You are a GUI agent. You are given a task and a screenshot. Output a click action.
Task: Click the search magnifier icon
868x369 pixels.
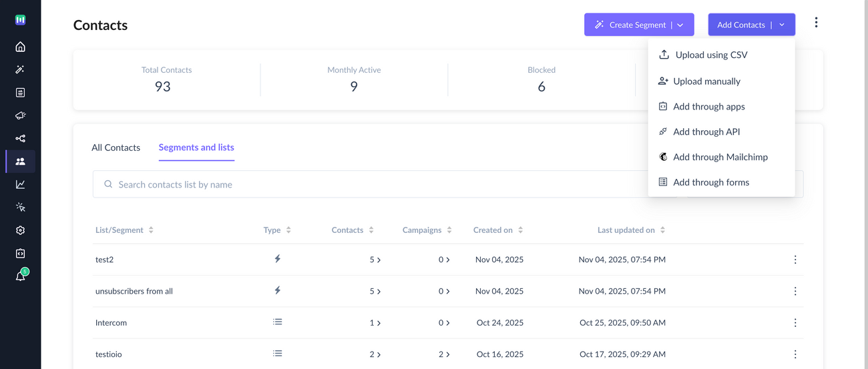point(108,184)
